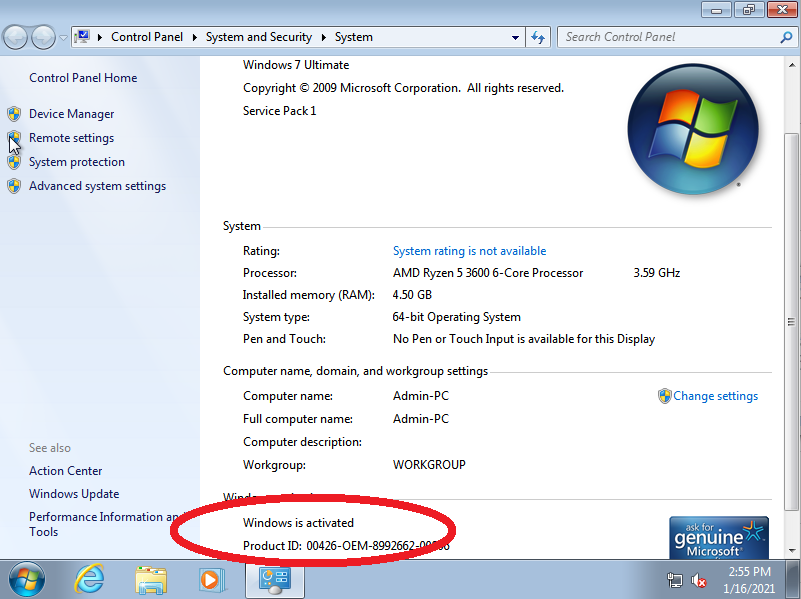Open Windows Media Player from taskbar
Image resolution: width=801 pixels, height=599 pixels.
pyautogui.click(x=211, y=580)
